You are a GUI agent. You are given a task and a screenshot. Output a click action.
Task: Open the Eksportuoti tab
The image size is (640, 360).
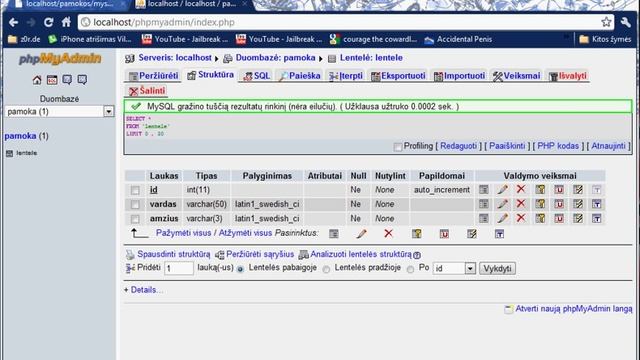click(x=398, y=76)
